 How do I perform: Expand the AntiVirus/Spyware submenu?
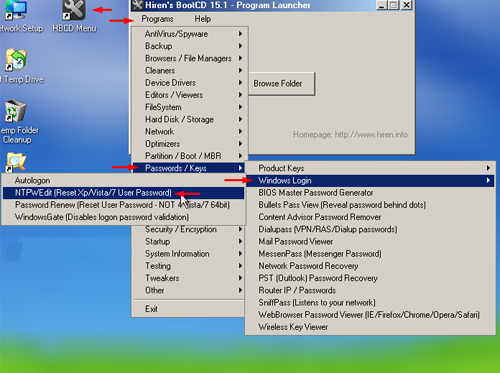tap(190, 34)
